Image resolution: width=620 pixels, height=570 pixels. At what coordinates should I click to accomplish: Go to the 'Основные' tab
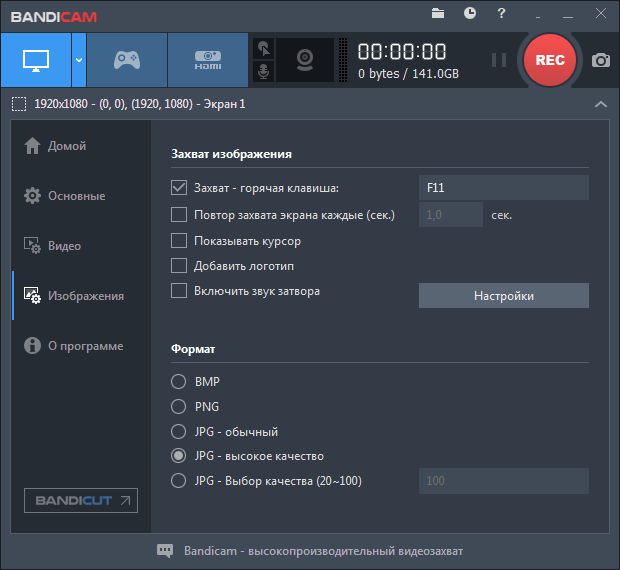pyautogui.click(x=76, y=196)
